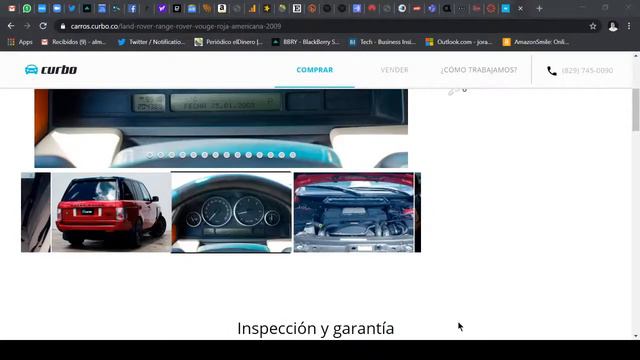This screenshot has width=640, height=360.
Task: Select the seventh carousel dot
Action: pos(216,155)
